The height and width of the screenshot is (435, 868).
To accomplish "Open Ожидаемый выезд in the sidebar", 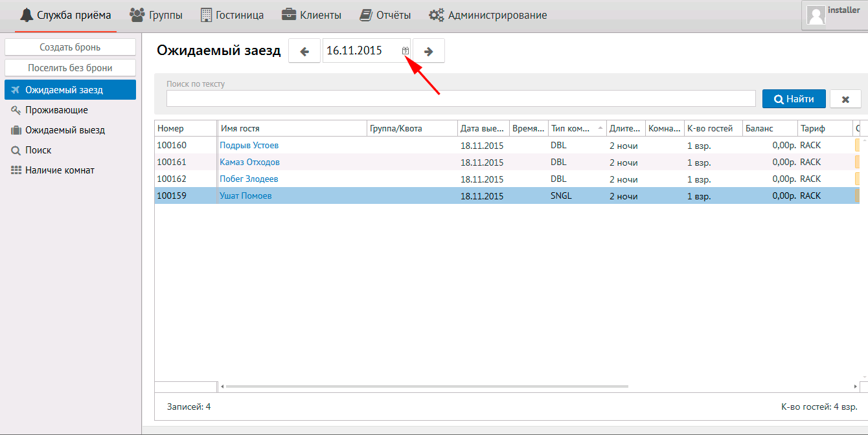I will (x=65, y=130).
